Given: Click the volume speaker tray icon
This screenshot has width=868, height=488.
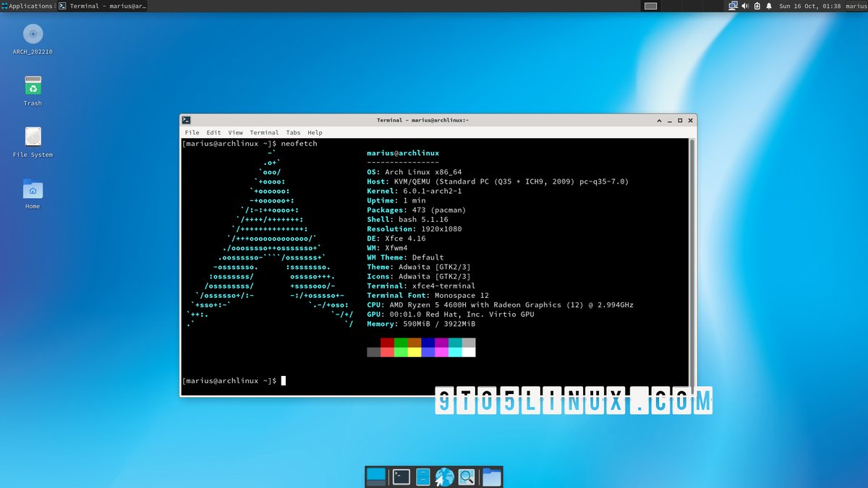Looking at the screenshot, I should point(746,6).
